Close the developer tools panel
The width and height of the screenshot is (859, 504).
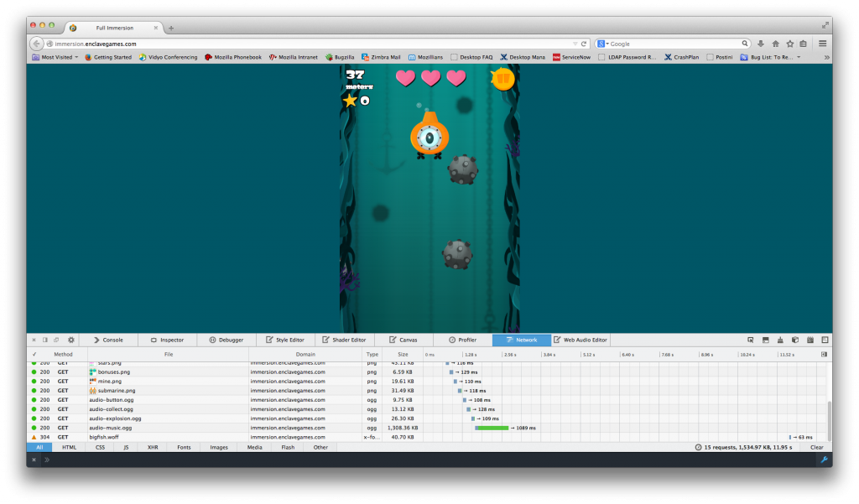pyautogui.click(x=34, y=340)
